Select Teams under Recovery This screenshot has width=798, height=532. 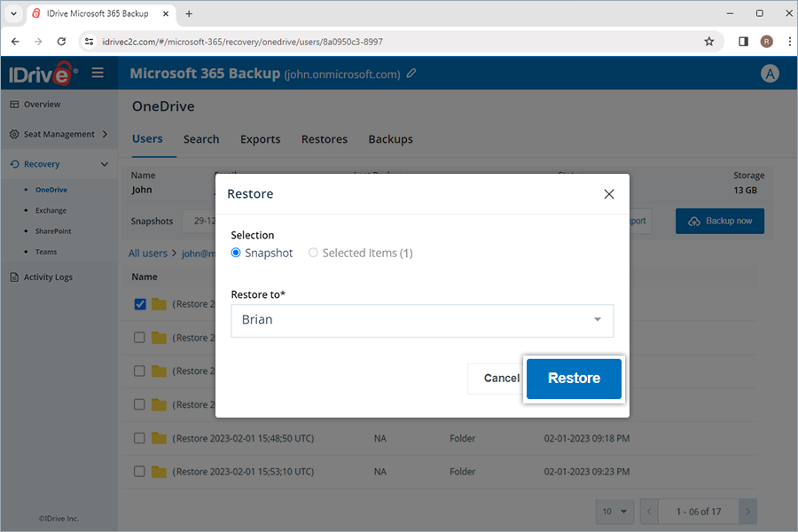click(x=46, y=252)
